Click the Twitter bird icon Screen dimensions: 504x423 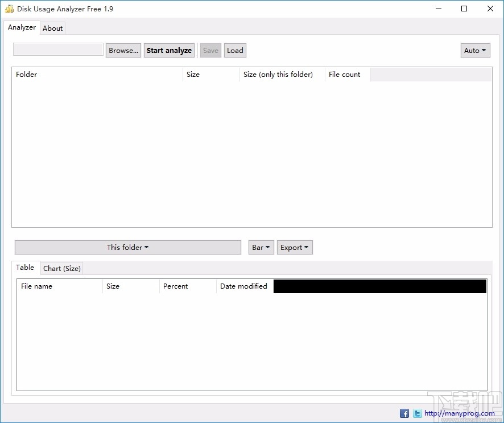(x=417, y=413)
